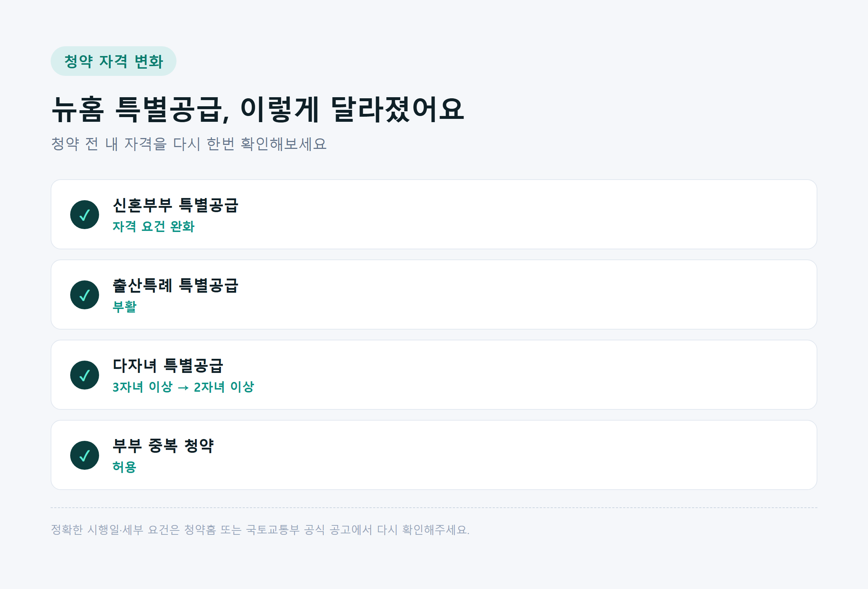Click the 허용 status text

click(124, 467)
